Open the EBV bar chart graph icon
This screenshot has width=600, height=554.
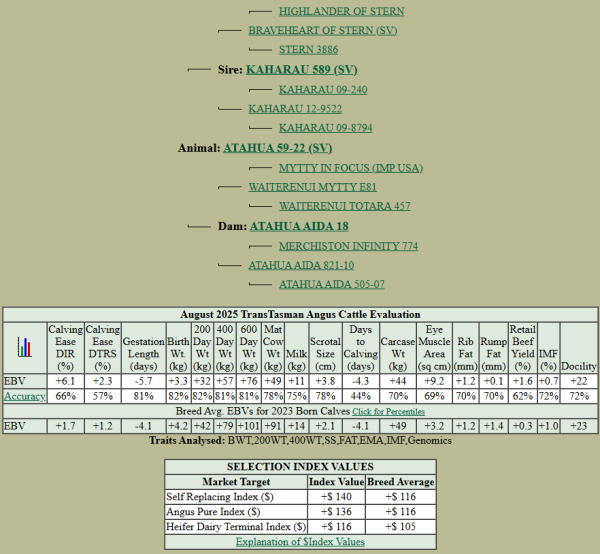(x=24, y=347)
